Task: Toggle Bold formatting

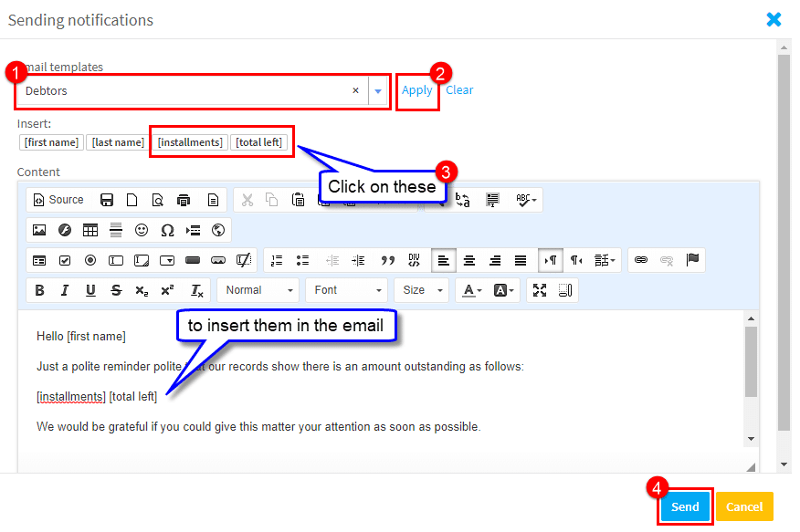Action: (x=39, y=290)
